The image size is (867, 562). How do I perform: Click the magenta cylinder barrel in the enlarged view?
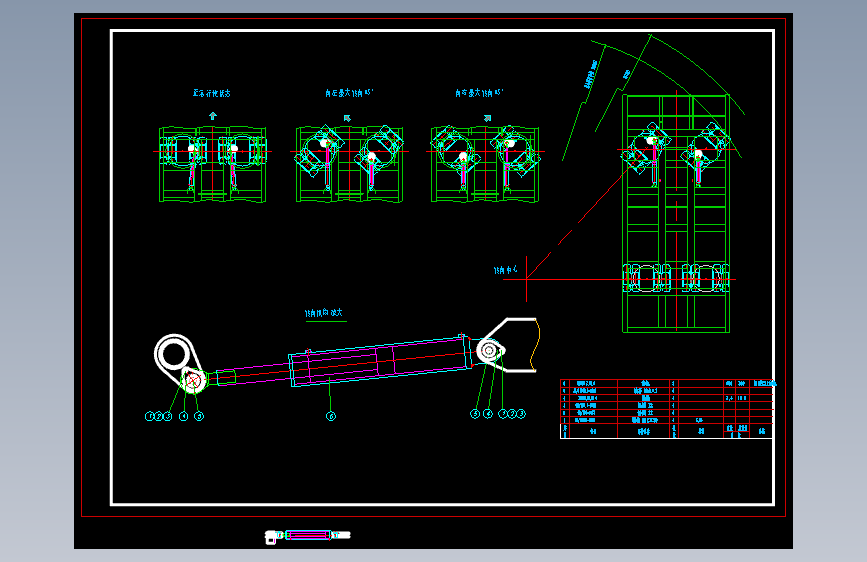click(379, 361)
